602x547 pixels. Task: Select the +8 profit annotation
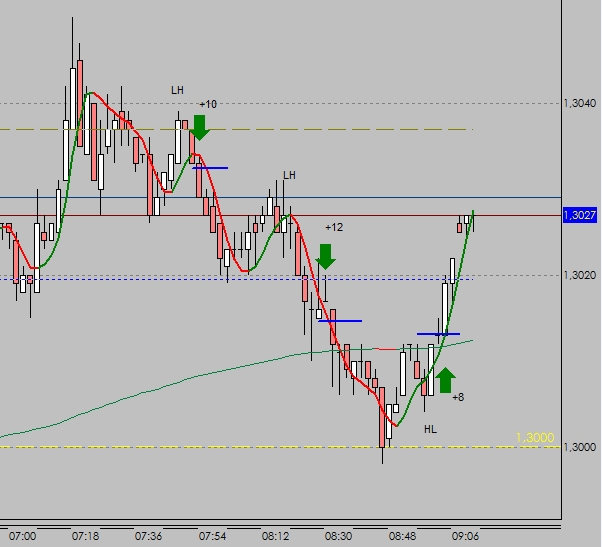point(458,397)
